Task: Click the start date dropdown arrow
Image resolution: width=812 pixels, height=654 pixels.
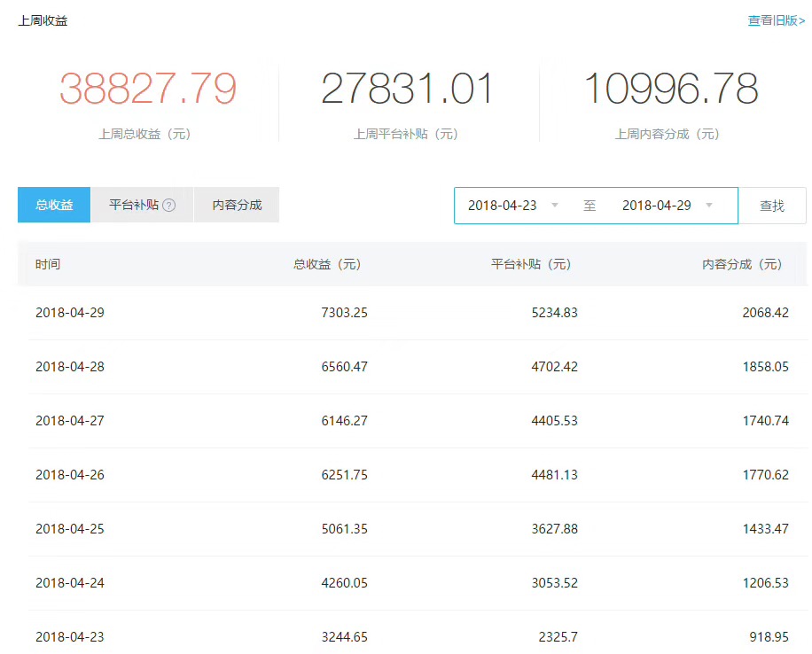Action: point(554,205)
